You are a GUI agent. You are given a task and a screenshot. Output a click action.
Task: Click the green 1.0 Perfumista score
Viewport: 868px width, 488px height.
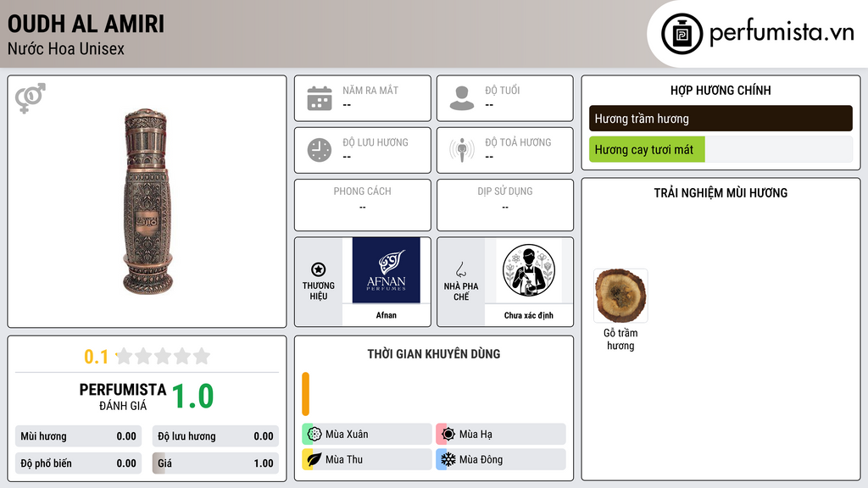click(192, 396)
